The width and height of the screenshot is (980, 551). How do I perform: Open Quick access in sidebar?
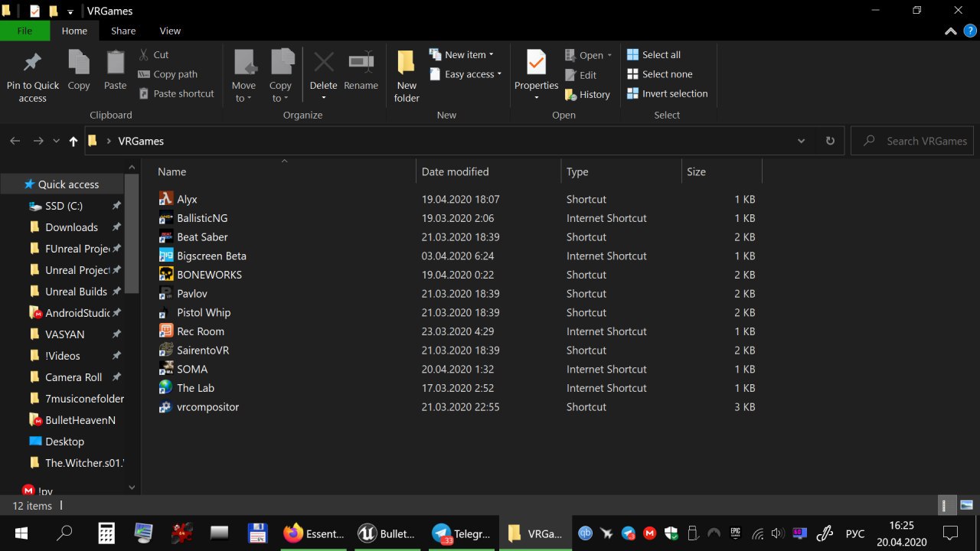click(61, 184)
